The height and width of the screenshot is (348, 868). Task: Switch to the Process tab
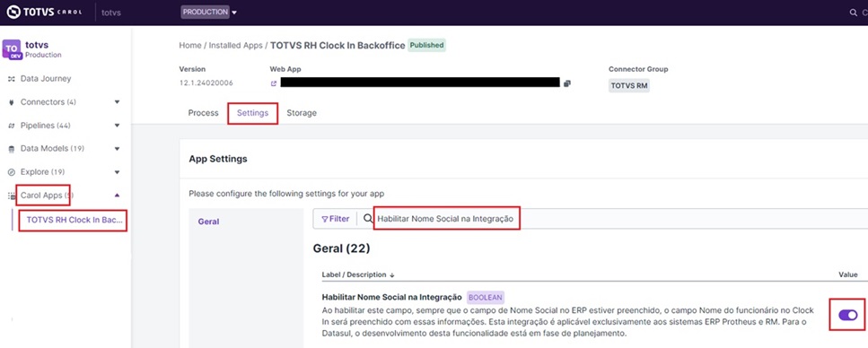[x=203, y=113]
